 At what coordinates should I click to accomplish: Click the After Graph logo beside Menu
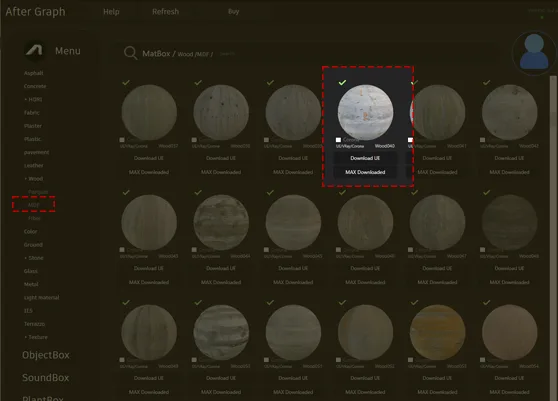point(34,50)
